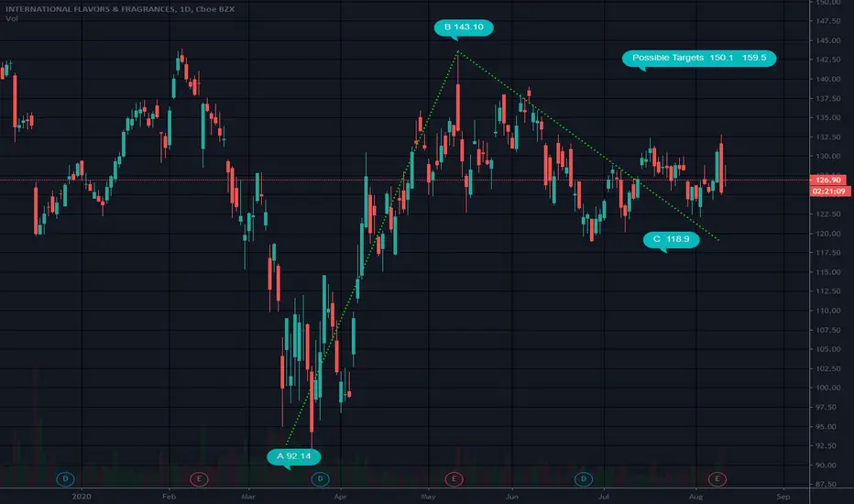
Task: Click the May earnings marker
Action: coord(454,479)
